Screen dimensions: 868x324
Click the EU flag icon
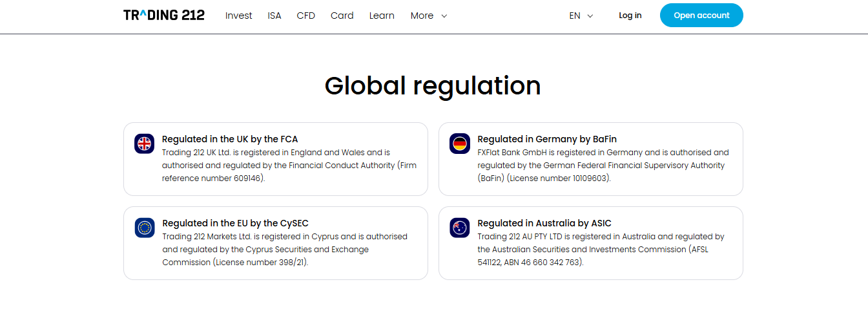(144, 228)
